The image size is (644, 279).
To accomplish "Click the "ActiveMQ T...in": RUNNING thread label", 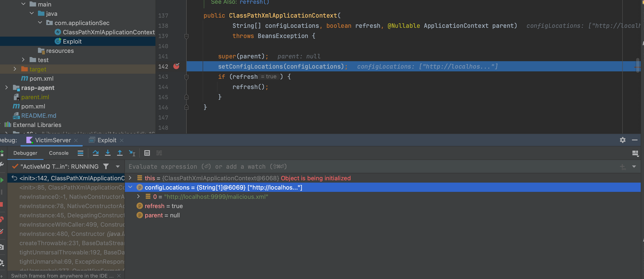I will (59, 167).
